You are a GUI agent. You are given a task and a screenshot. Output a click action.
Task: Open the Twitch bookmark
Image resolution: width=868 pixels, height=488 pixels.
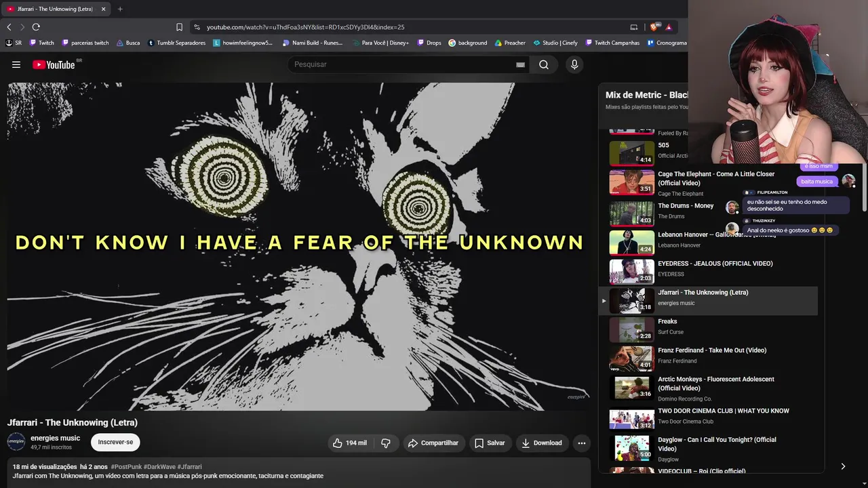[x=42, y=43]
